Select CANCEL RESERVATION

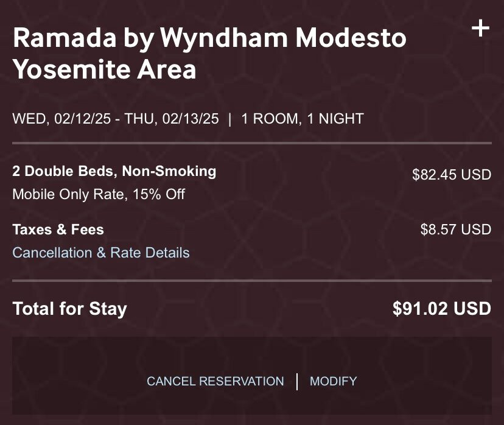(x=215, y=381)
